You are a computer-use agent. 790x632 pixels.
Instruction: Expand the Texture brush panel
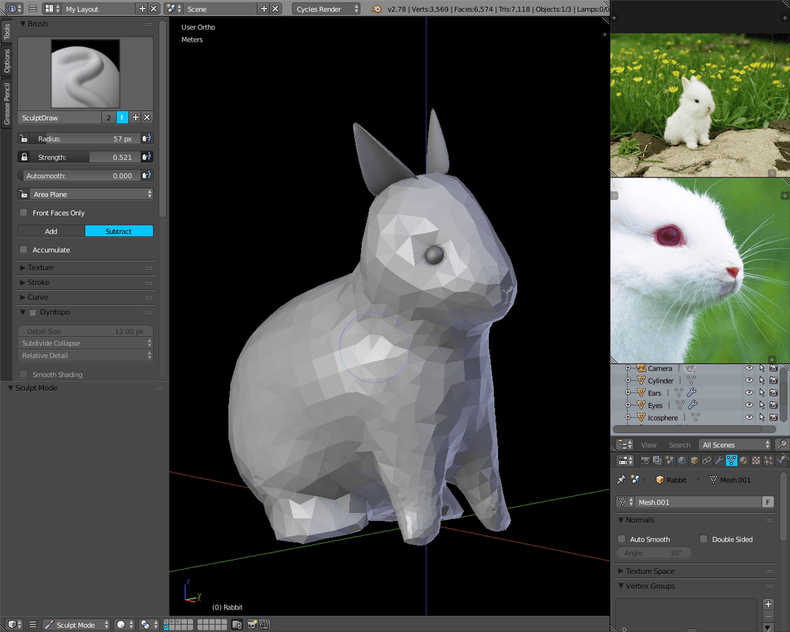coord(41,267)
